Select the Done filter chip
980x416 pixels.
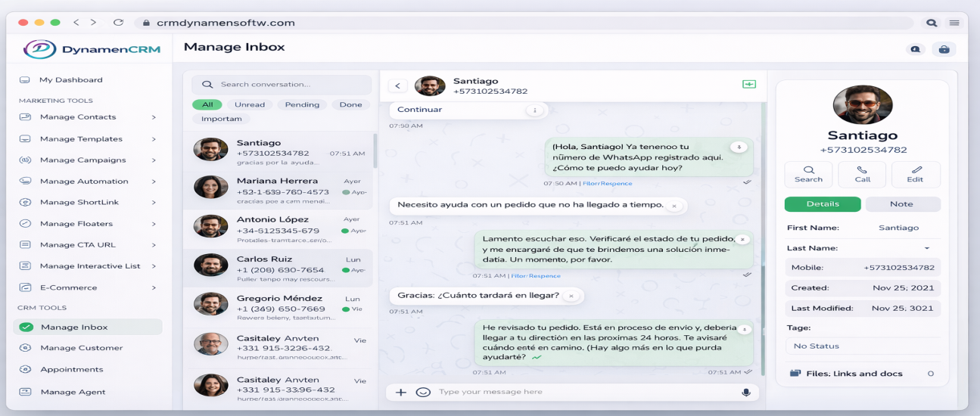[x=350, y=104]
